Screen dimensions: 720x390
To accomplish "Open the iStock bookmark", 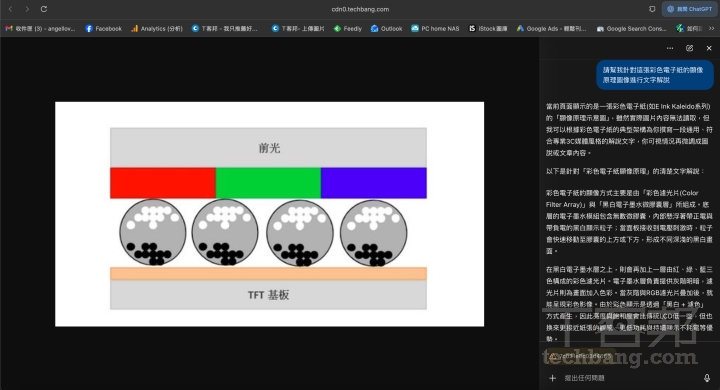I will (488, 28).
